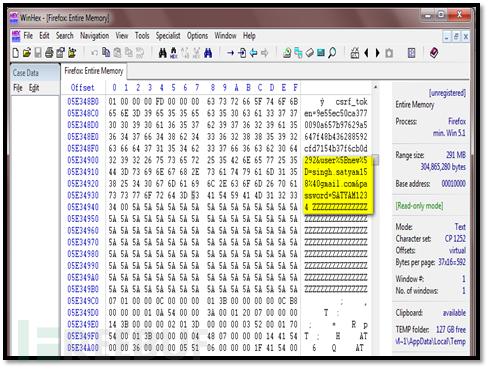Open a file with the folder icon
This screenshot has height=369, width=489.
tap(27, 53)
